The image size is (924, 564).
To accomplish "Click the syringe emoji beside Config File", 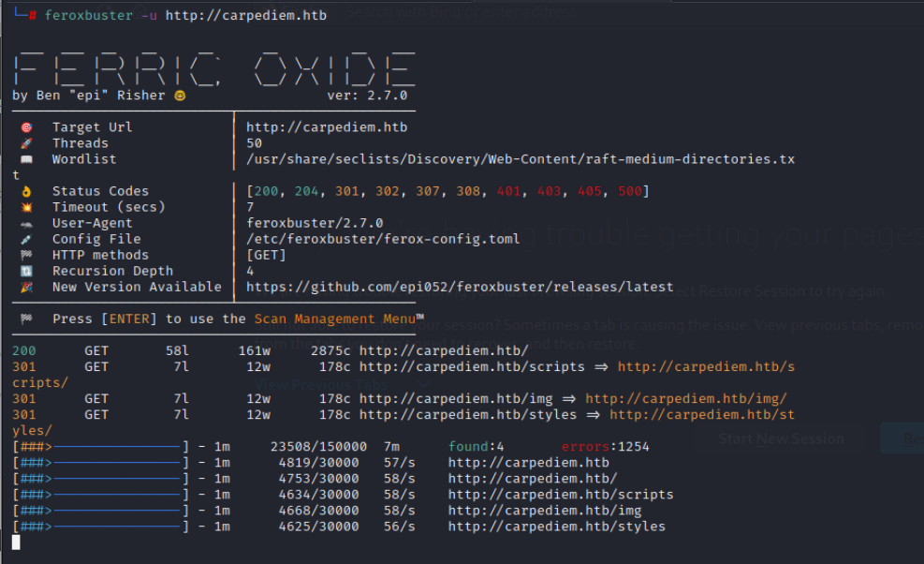I will click(26, 239).
